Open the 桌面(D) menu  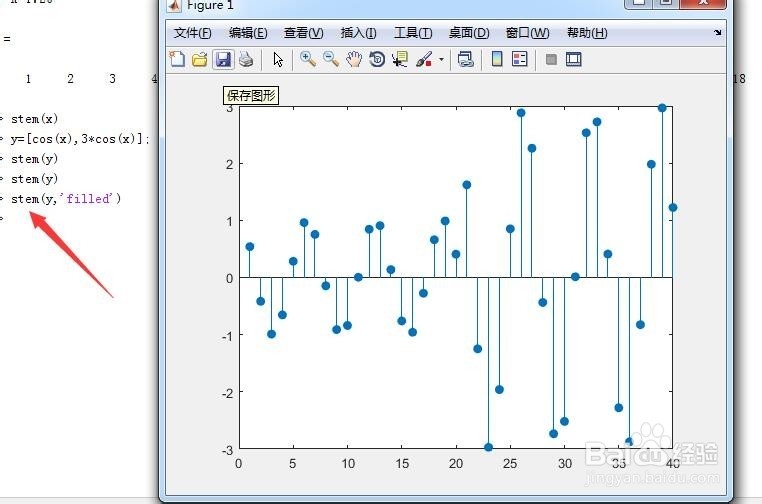click(469, 33)
